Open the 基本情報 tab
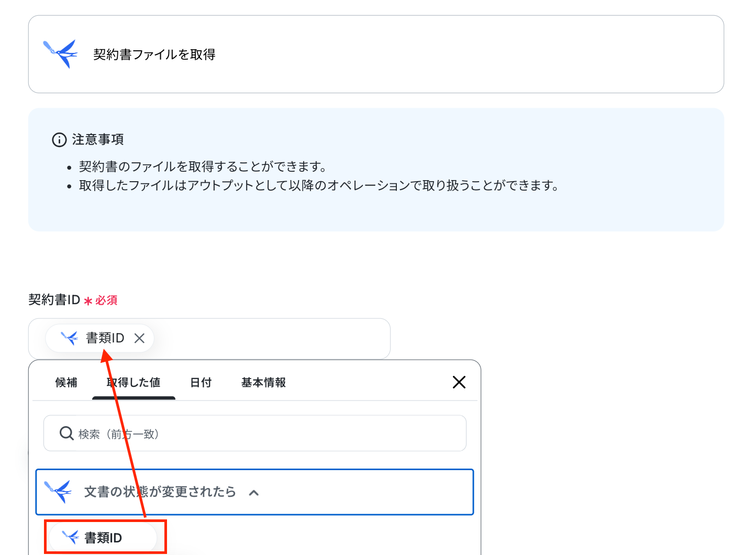Viewport: 756px width, 555px height. (263, 383)
